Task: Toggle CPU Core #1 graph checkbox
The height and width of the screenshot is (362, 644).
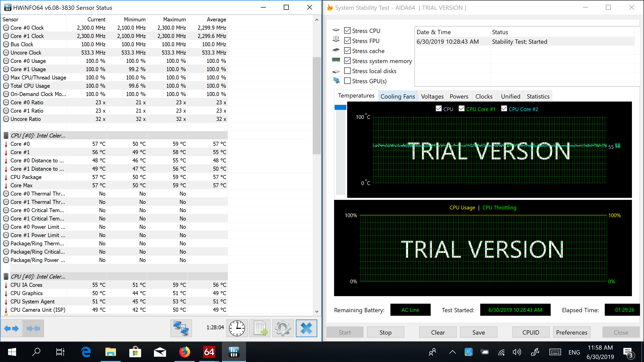Action: 462,109
